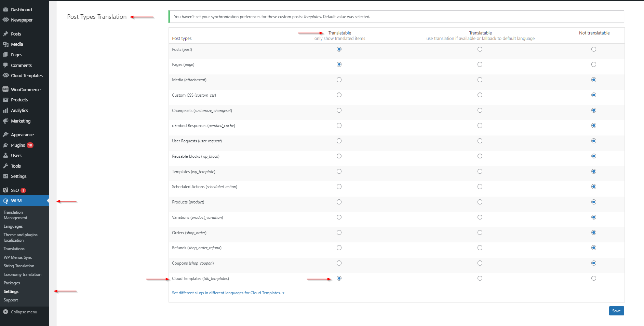Open Languages submenu item

(x=13, y=226)
